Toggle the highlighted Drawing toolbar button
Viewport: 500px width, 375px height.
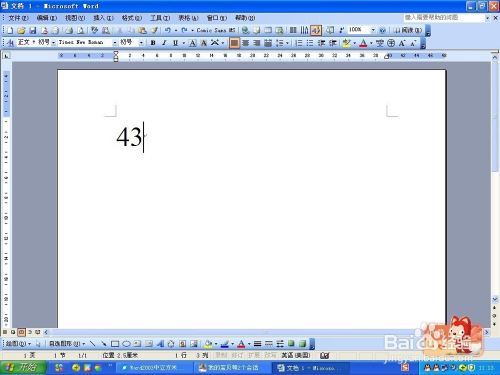[x=316, y=31]
